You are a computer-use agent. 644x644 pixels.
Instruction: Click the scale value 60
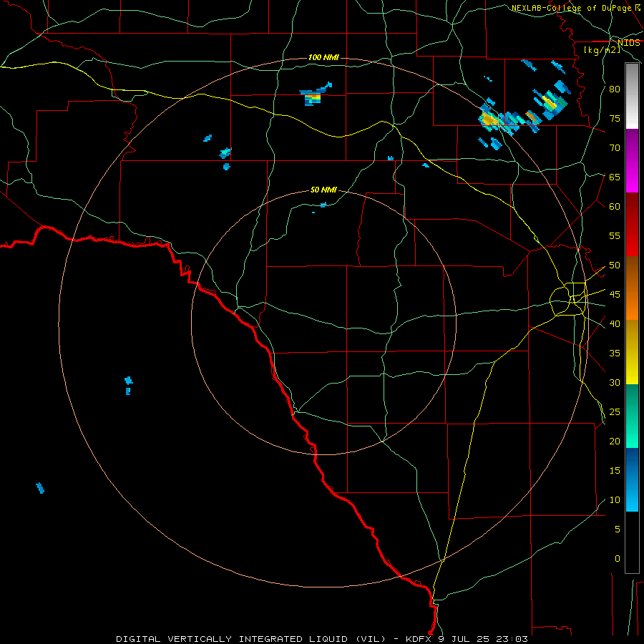(615, 207)
